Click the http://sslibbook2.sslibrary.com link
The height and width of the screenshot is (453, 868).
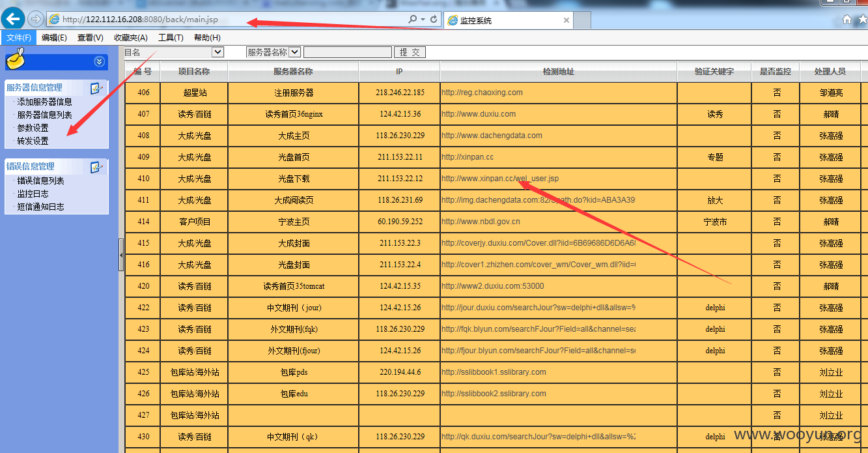click(x=494, y=394)
